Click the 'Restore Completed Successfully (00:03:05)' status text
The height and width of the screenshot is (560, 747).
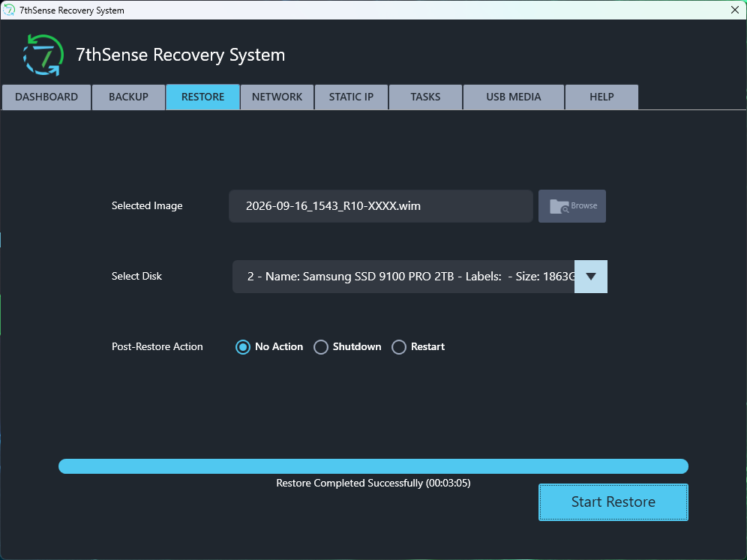pyautogui.click(x=373, y=484)
